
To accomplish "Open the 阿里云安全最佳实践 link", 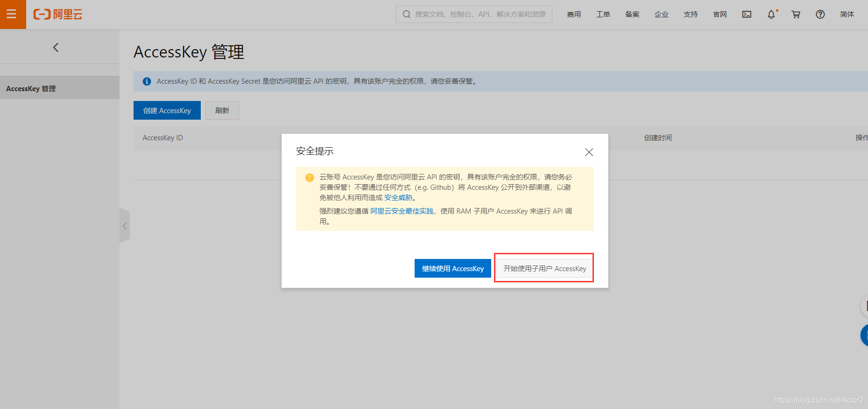I will (x=402, y=211).
